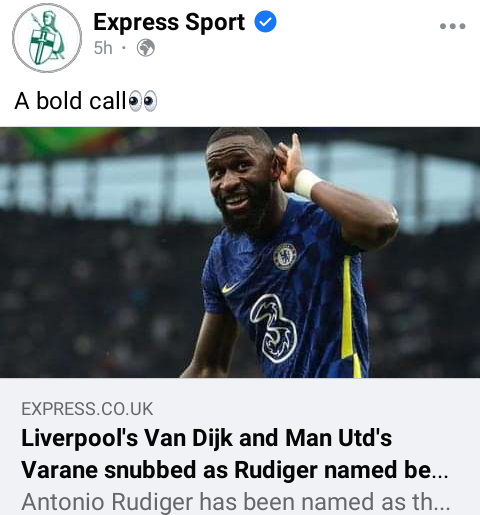Viewport: 480px width, 515px height.
Task: Click the Three sponsor logo on shirt
Action: click(273, 328)
